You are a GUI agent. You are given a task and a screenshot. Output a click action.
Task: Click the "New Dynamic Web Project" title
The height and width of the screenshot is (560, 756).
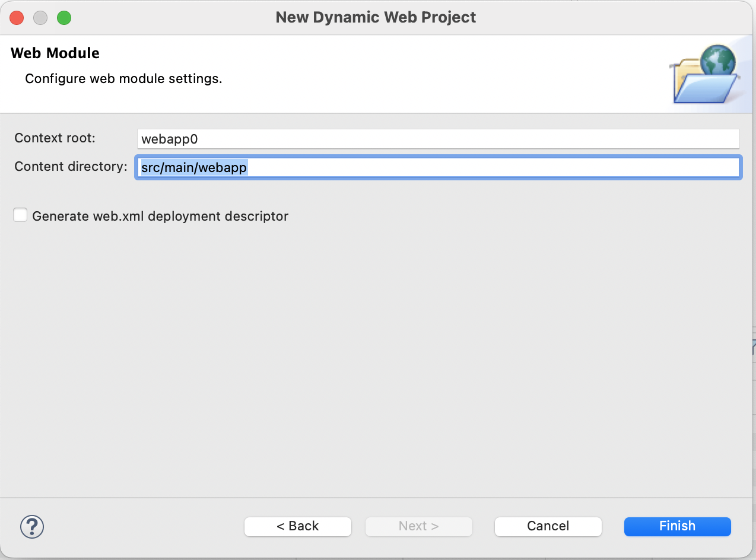pyautogui.click(x=376, y=17)
